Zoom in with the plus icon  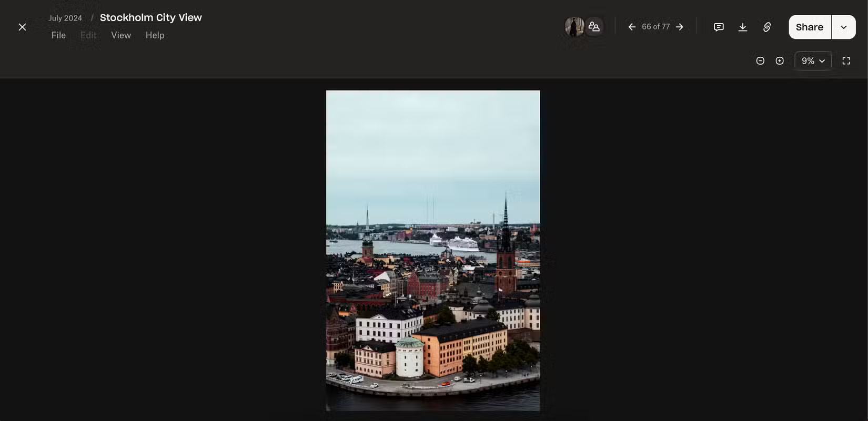point(780,61)
